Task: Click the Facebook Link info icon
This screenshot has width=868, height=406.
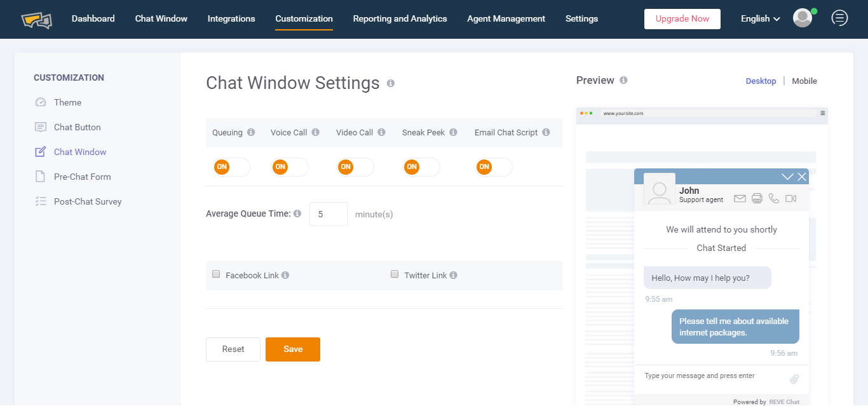Action: pyautogui.click(x=285, y=275)
